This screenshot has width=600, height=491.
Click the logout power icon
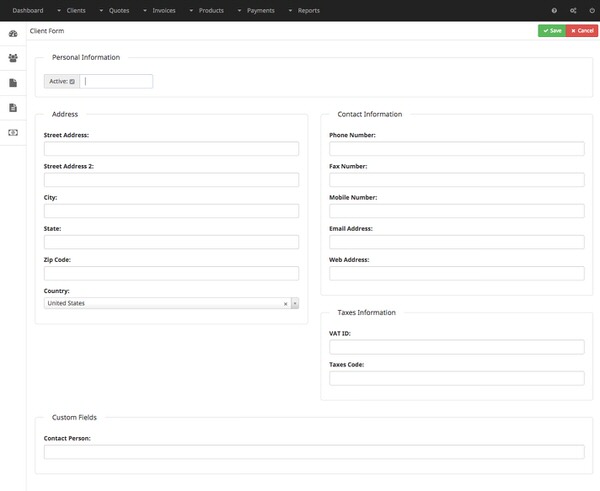[592, 11]
